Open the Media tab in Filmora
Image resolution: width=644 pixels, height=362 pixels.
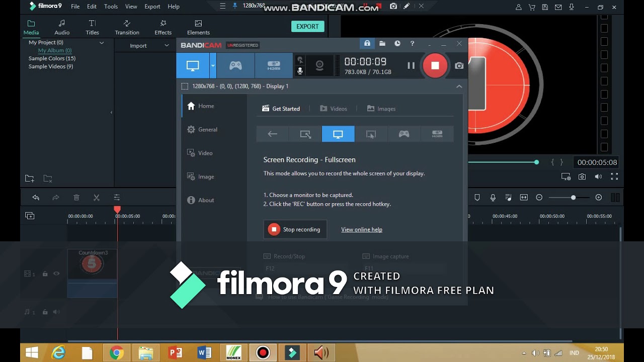pos(31,27)
